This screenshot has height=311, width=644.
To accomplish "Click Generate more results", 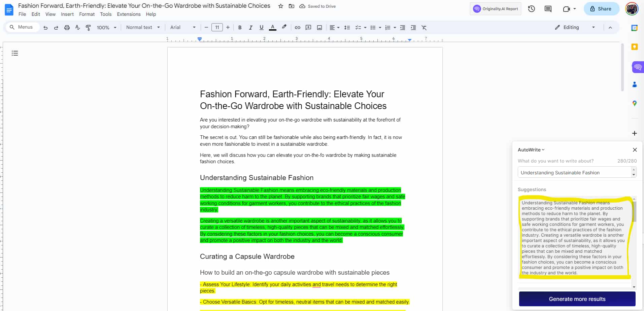I will click(576, 299).
